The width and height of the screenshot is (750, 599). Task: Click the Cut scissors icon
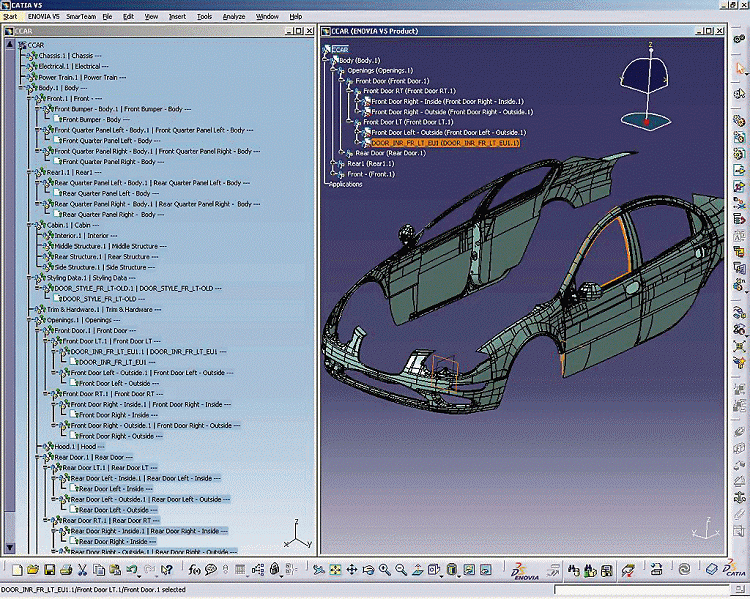(82, 570)
